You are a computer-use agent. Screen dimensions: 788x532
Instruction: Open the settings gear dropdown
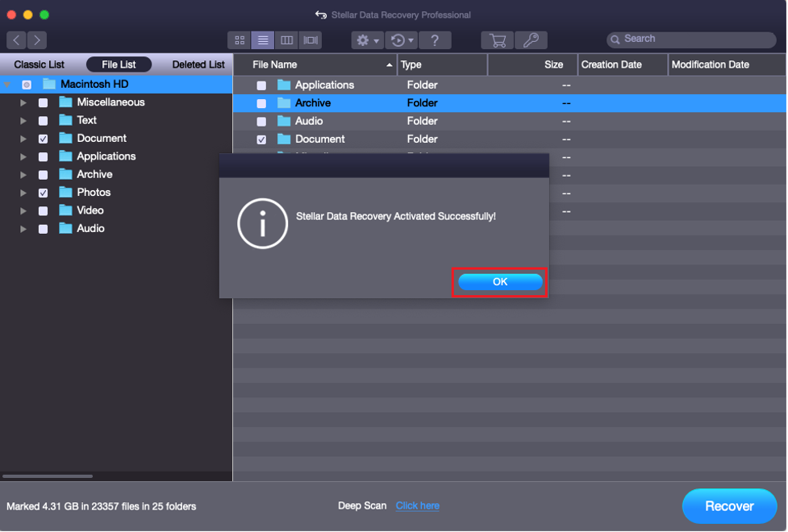pyautogui.click(x=367, y=39)
